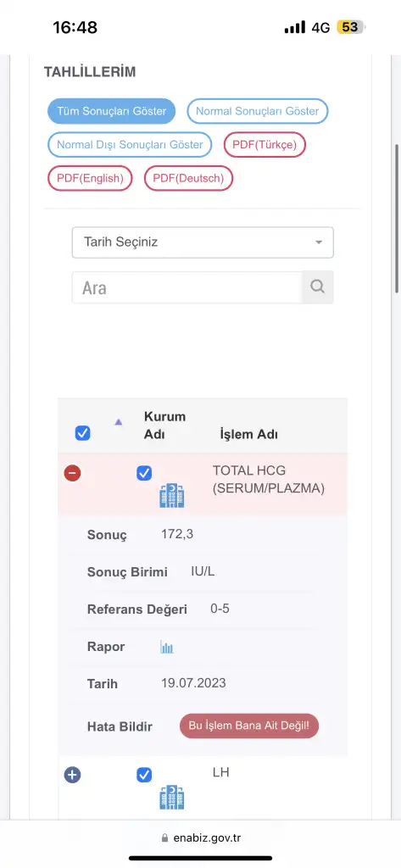Uncheck the LH row checkbox
This screenshot has height=868, width=401.
(144, 775)
